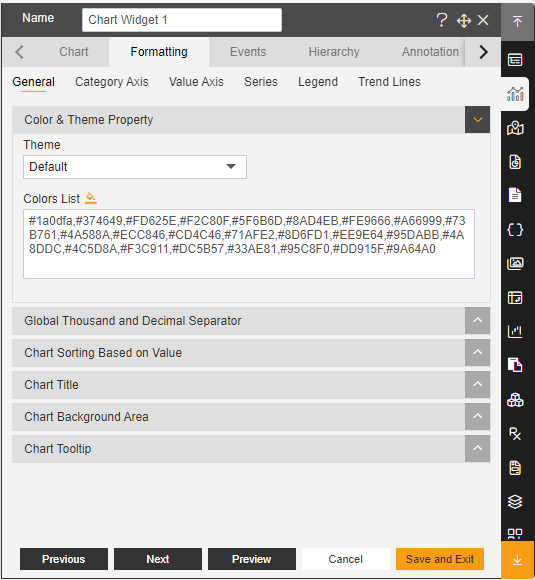Expand the Chart Tooltip section

pyautogui.click(x=477, y=448)
